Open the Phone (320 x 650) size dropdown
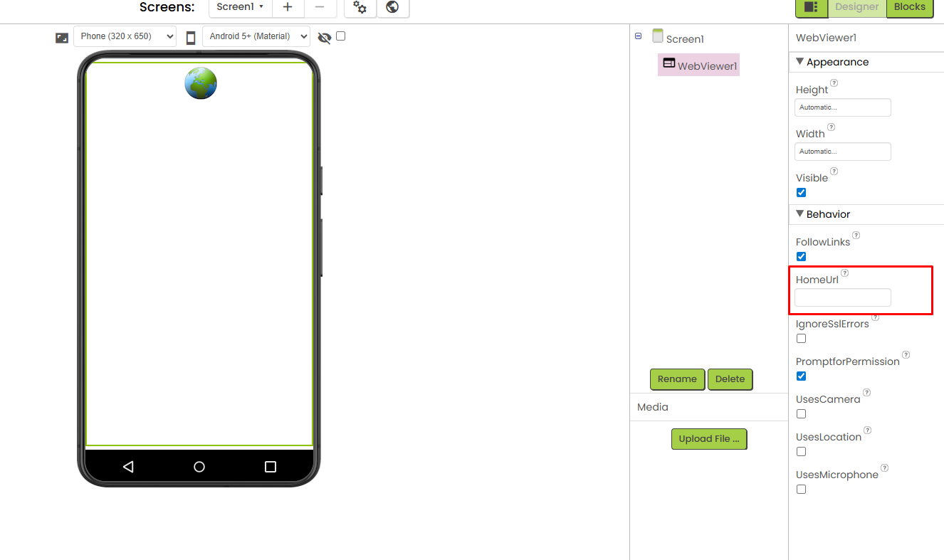Screen dimensions: 944x560 (125, 36)
